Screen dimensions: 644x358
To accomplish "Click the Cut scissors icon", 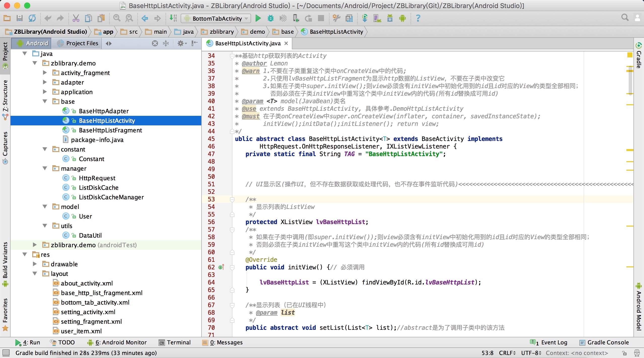I will point(76,18).
